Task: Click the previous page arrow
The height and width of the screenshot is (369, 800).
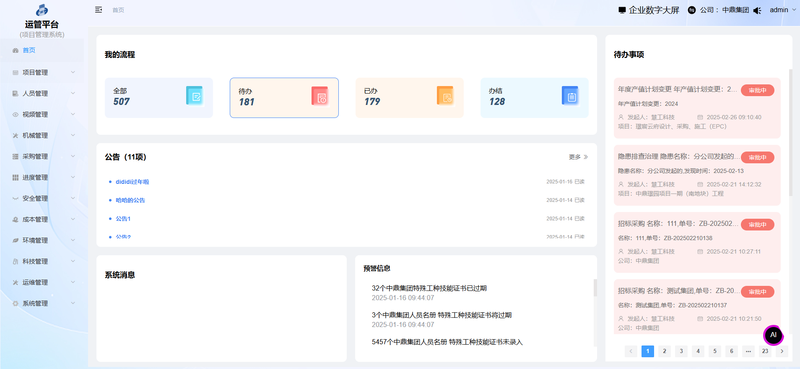Action: tap(631, 351)
